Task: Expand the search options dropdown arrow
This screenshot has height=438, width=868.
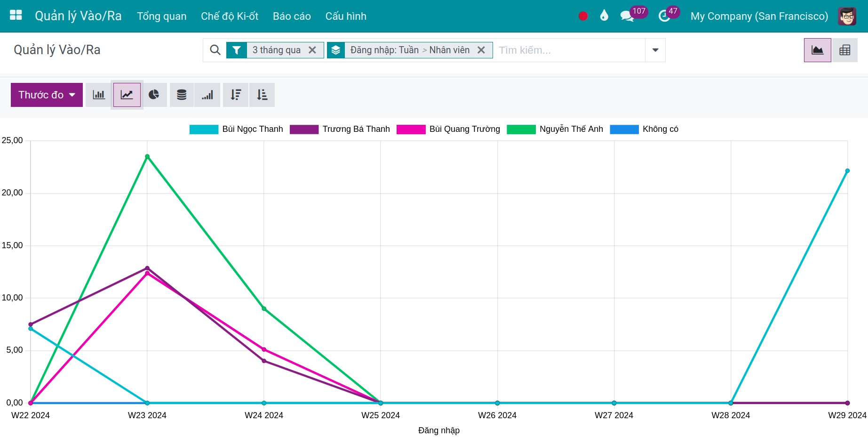Action: (x=655, y=50)
